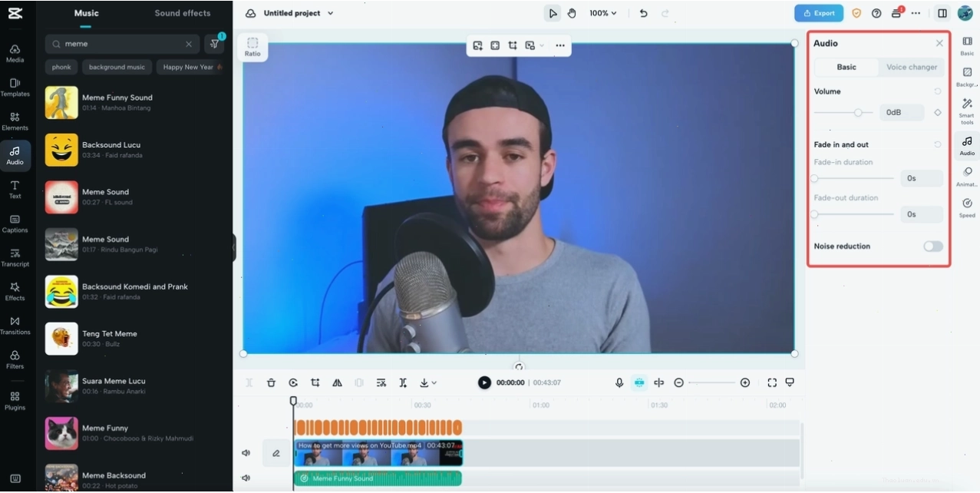Open the Effects panel
Screen dimensions: 980x493
point(15,291)
